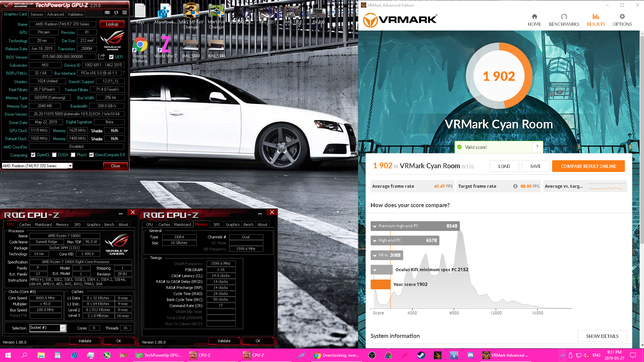Expand Oculus Rift minimum spec row
Screen dimensions: 644x362
382,269
